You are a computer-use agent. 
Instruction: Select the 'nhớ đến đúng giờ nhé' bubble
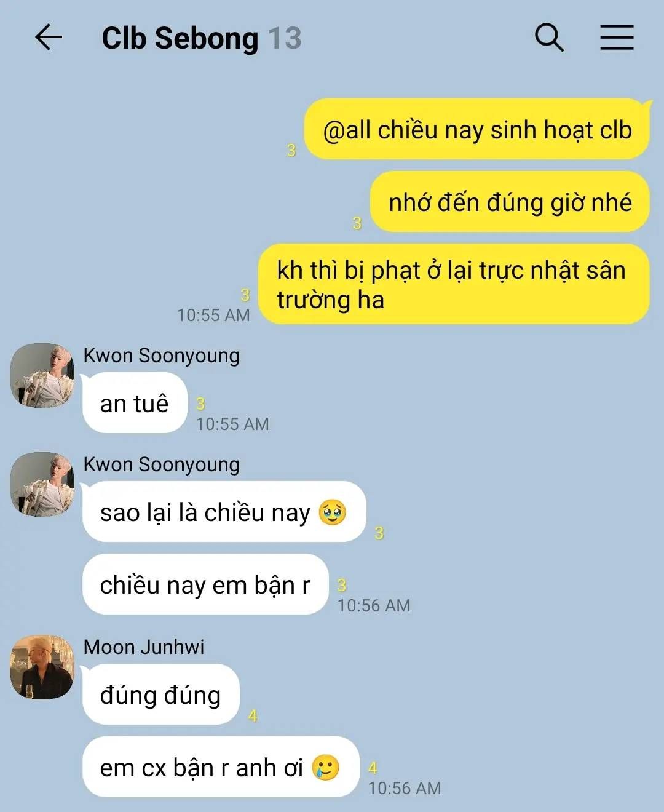pos(510,202)
